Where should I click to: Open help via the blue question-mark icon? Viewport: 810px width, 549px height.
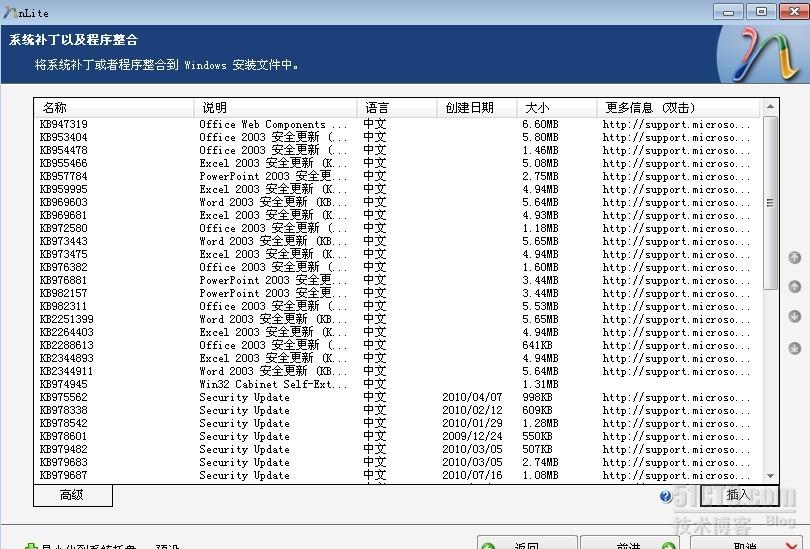click(666, 496)
